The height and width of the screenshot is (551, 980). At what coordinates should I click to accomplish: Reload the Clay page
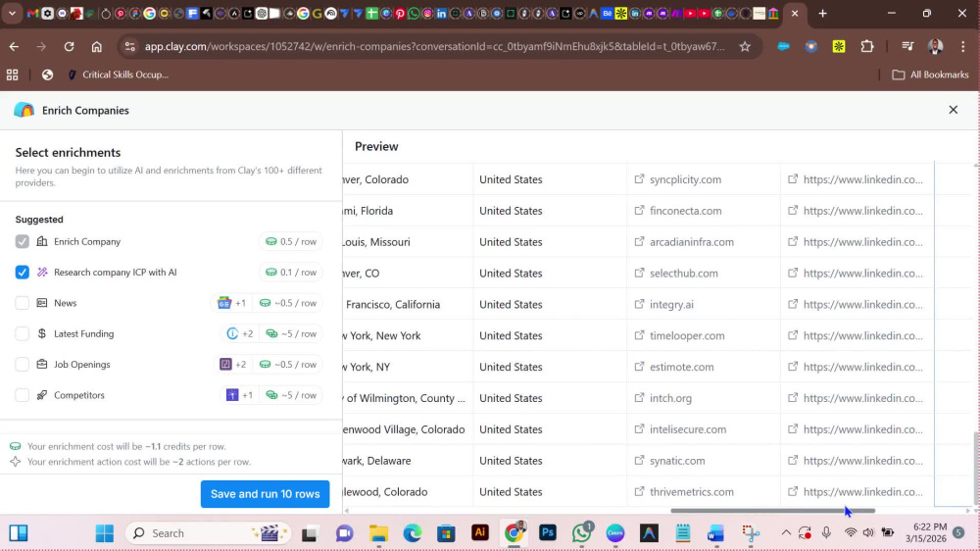pos(69,46)
